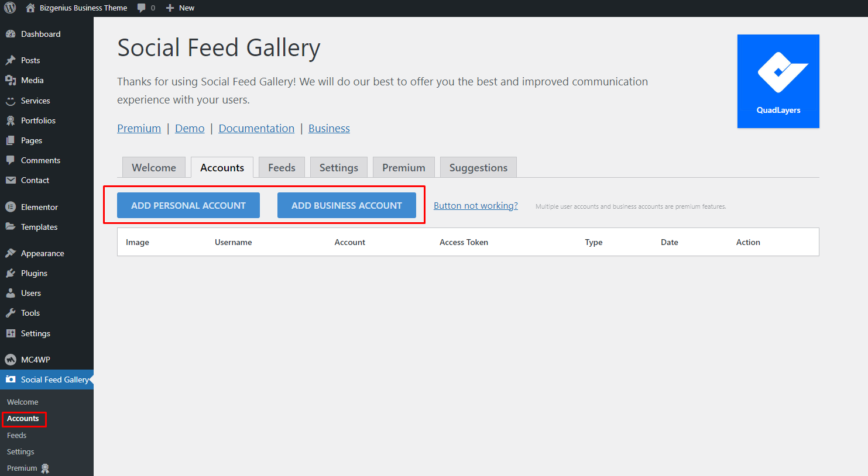This screenshot has height=476, width=868.
Task: Open Dashboard in the sidebar
Action: click(47, 34)
